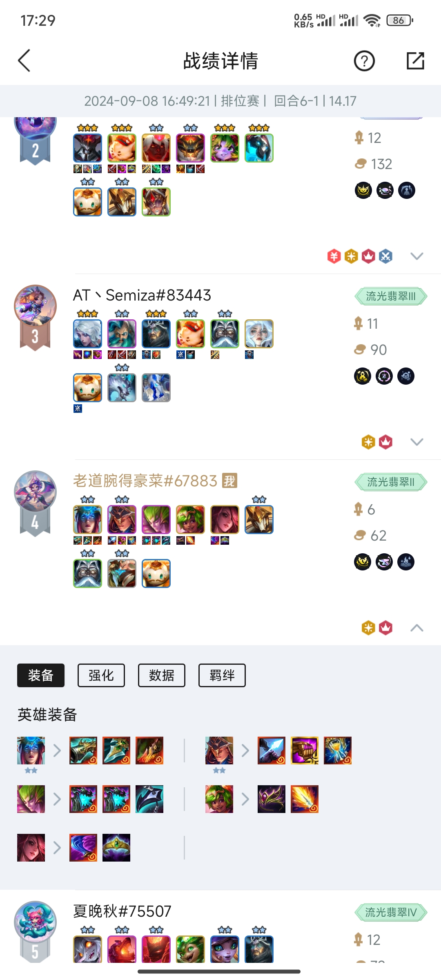
Task: Select the 装备 tab
Action: click(x=41, y=675)
